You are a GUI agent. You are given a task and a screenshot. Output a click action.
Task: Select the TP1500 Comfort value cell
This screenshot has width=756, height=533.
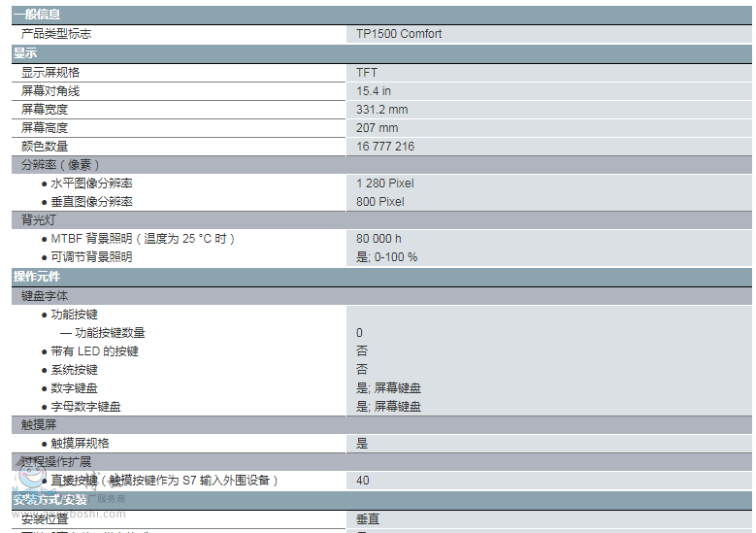(x=398, y=34)
